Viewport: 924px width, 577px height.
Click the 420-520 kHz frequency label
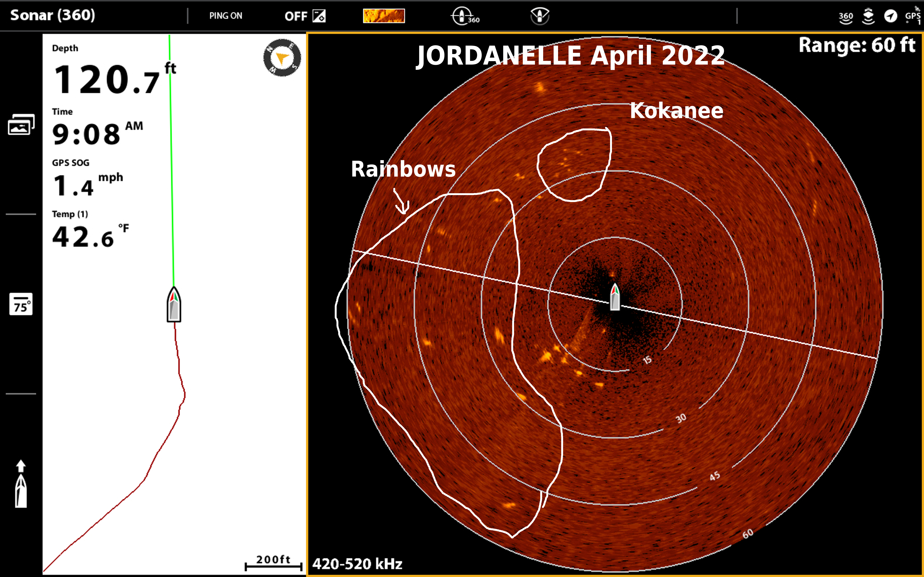357,564
